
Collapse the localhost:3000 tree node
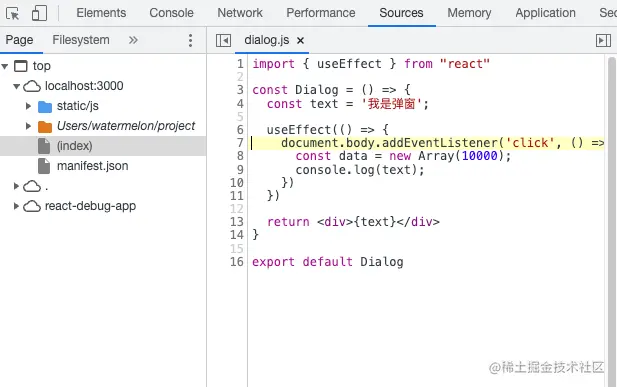coord(16,86)
